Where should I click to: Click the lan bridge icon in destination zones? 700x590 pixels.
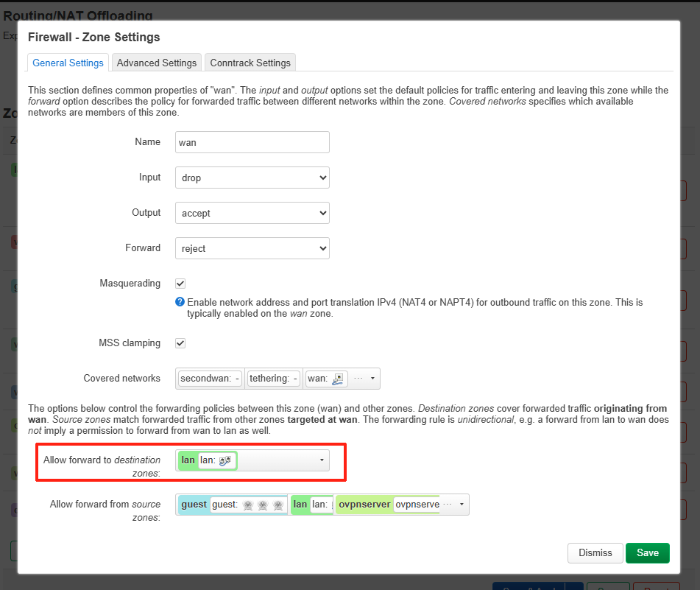click(x=225, y=460)
